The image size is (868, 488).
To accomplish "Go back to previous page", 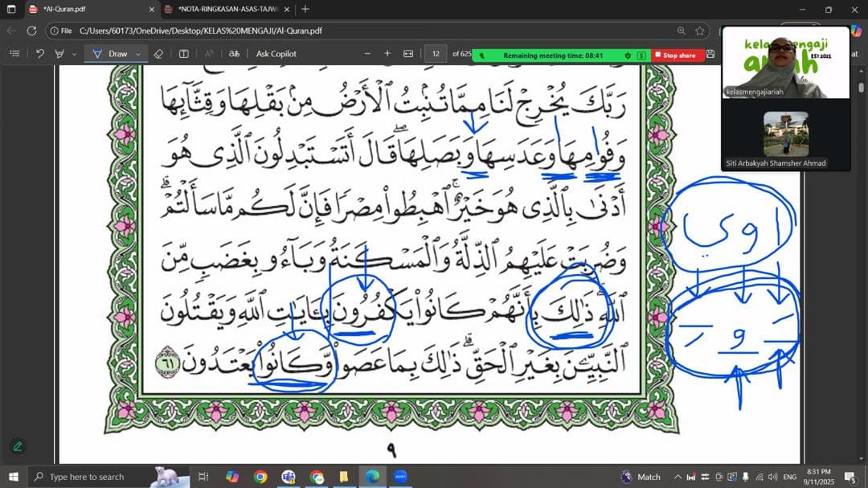I will pos(11,31).
